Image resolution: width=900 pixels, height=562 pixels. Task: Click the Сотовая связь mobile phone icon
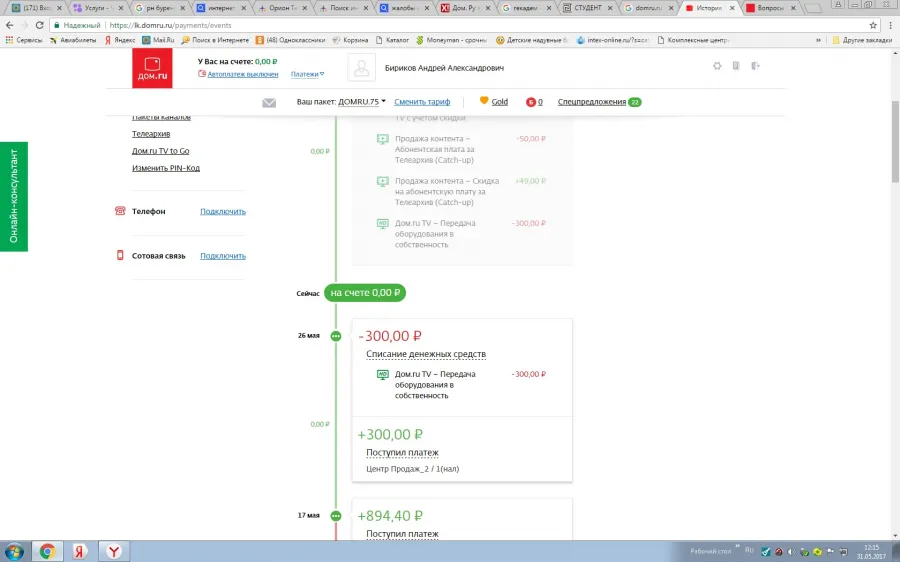120,255
